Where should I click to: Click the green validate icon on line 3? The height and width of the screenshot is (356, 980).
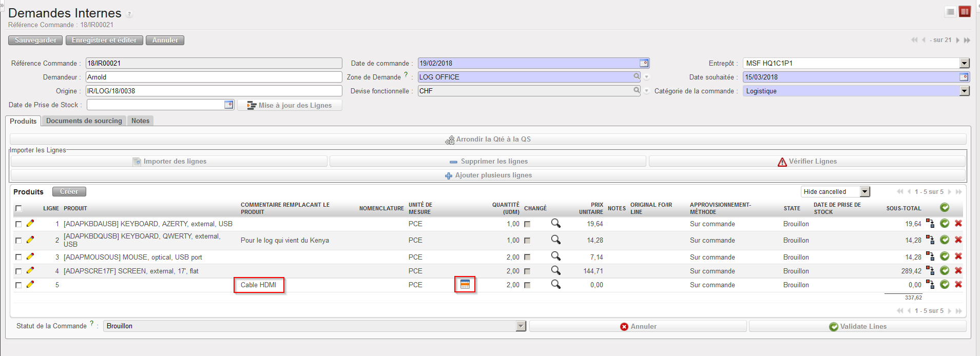944,256
